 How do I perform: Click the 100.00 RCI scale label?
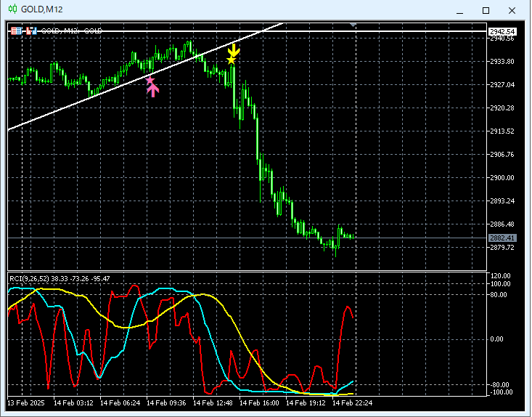[501, 284]
